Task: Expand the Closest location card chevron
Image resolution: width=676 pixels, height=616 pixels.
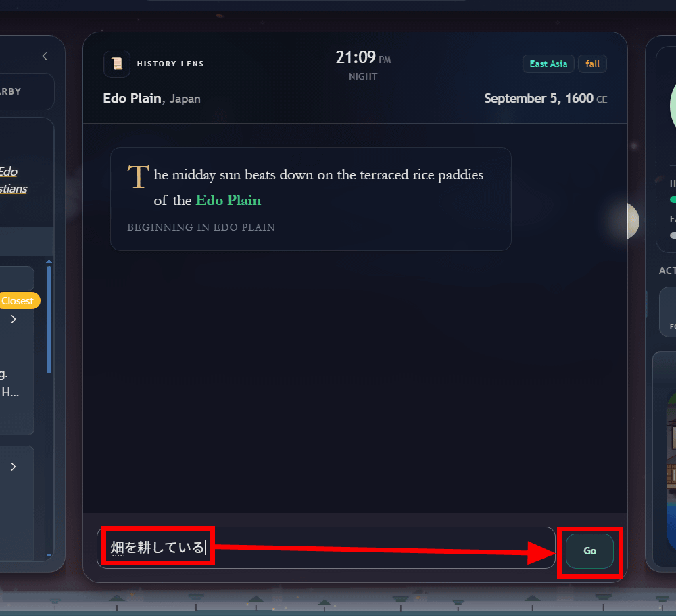Action: [x=14, y=319]
